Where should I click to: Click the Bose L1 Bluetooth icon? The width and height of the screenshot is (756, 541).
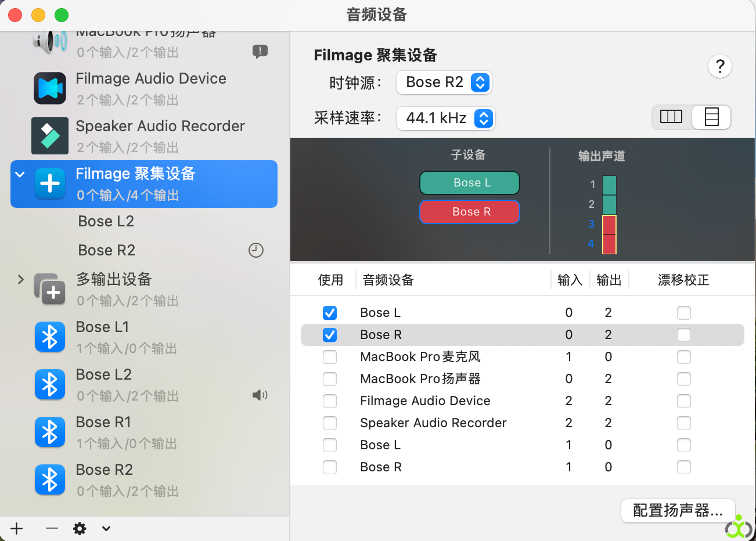[50, 337]
